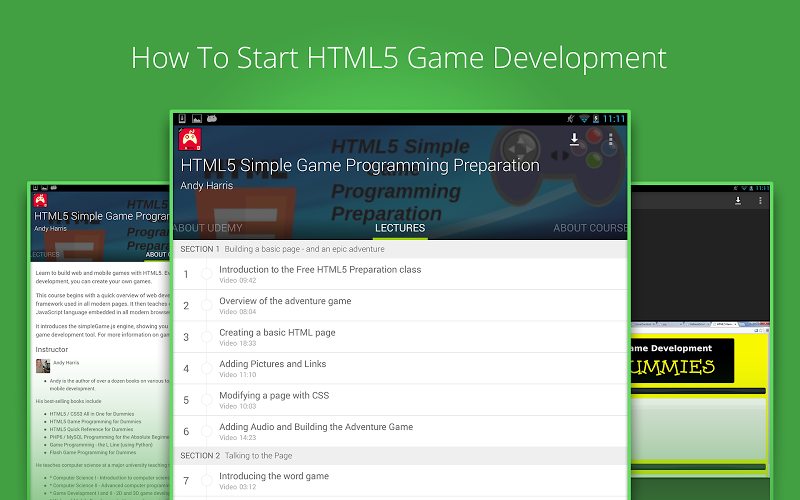Open lecture Introduction to the Free HTML5 Preparation class
800x500 pixels.
tap(400, 274)
